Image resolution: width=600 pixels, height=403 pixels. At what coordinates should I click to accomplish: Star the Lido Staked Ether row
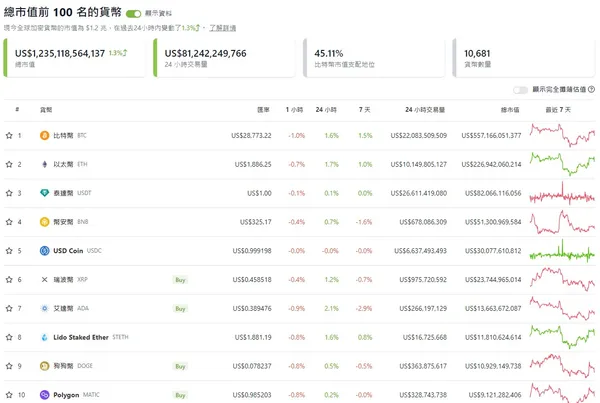point(9,337)
